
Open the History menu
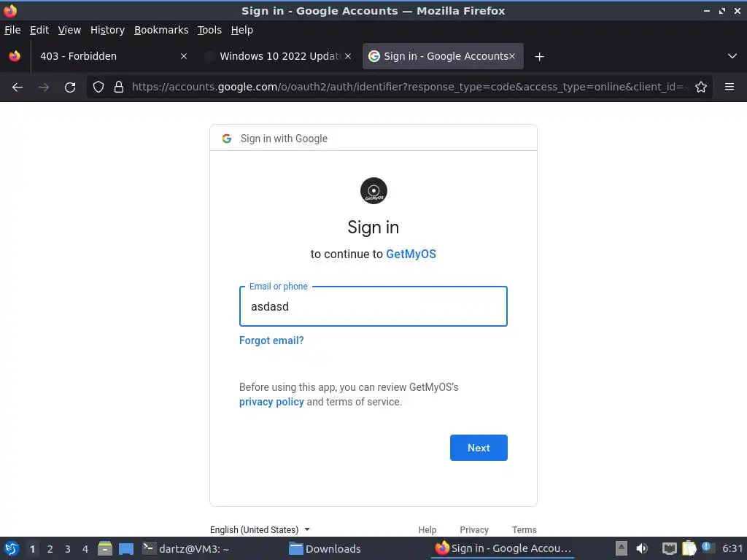coord(108,30)
